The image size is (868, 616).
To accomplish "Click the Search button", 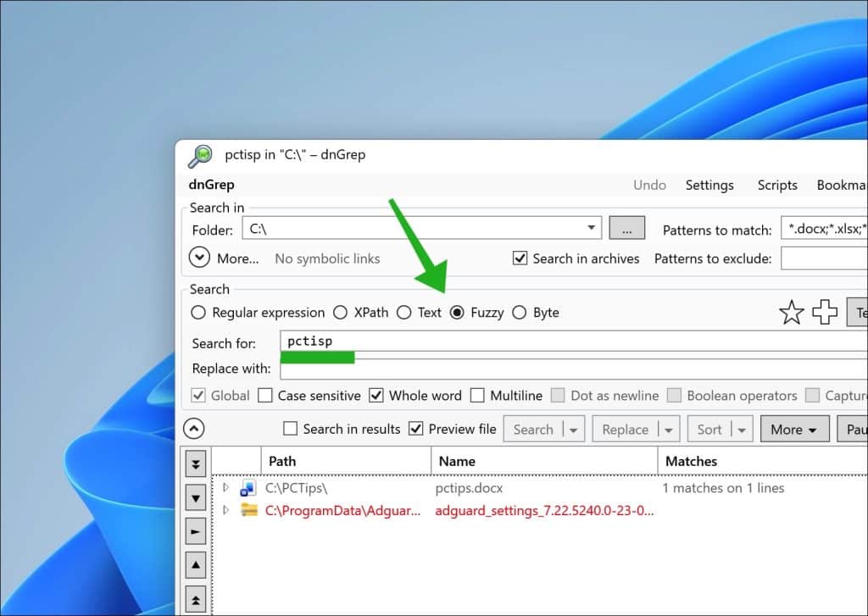I will (533, 430).
